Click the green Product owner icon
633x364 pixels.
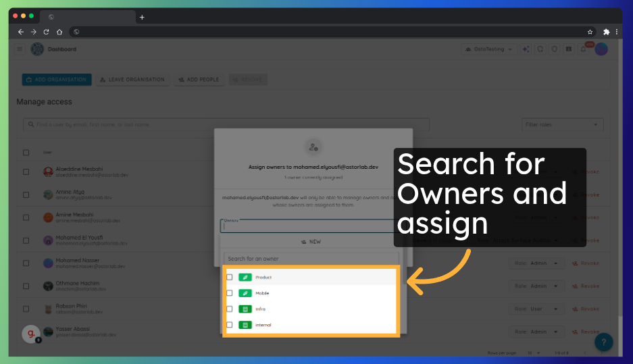click(245, 278)
